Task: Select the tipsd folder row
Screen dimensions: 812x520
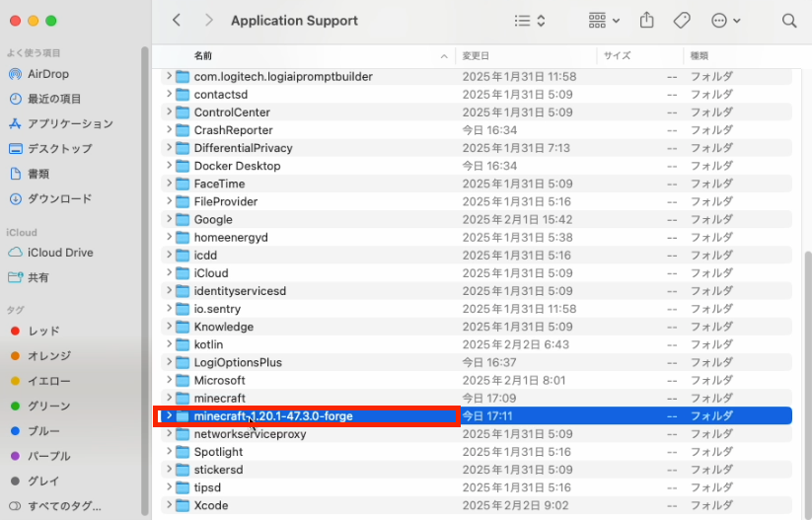Action: [477, 487]
